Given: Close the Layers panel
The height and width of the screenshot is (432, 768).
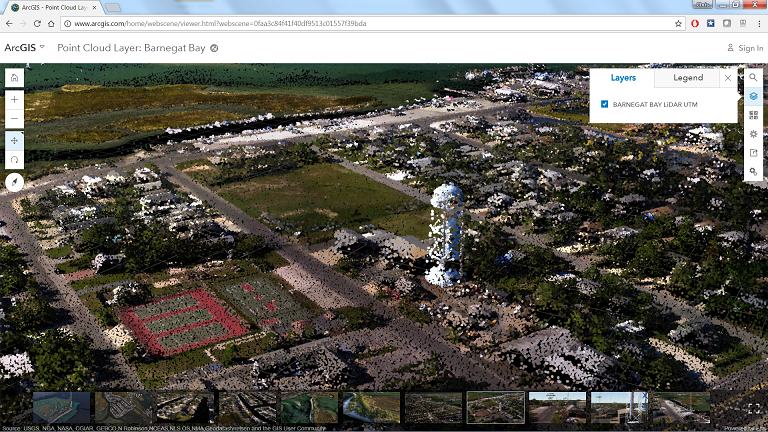Looking at the screenshot, I should [728, 78].
